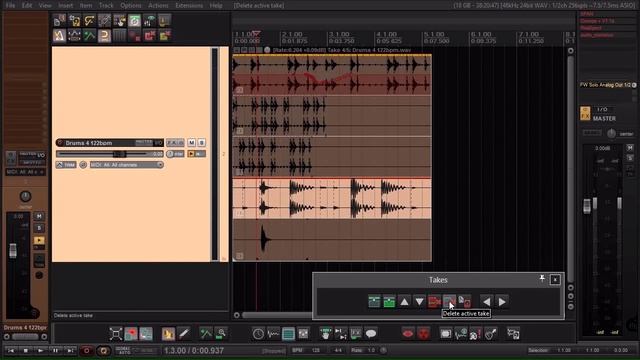Click the guitar icon in bottom toolbar
The image size is (640, 360).
[491, 334]
